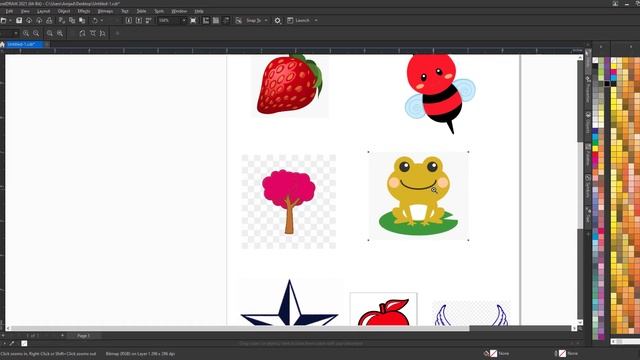
Task: Click the Open folder icon
Action: [4, 20]
